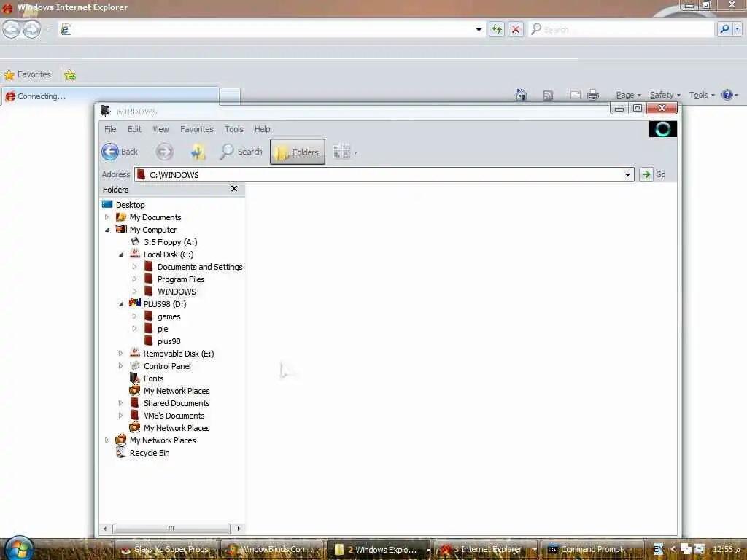The width and height of the screenshot is (747, 560).
Task: Collapse the PLUS98 (D:) drive node
Action: tap(121, 304)
